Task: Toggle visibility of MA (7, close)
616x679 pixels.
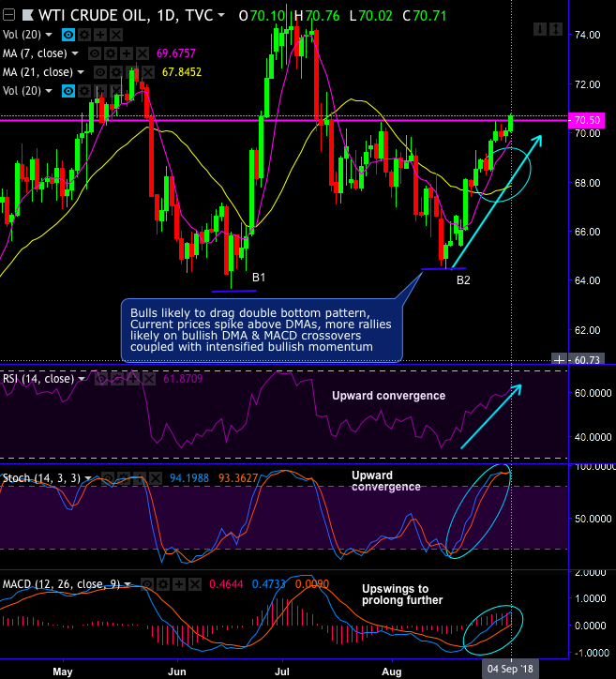Action: pyautogui.click(x=95, y=53)
